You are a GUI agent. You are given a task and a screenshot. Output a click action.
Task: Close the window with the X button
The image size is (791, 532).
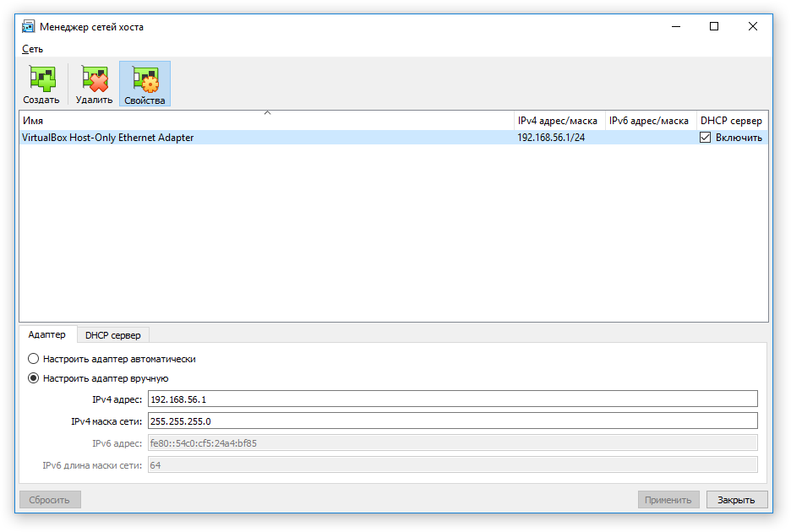[x=752, y=26]
